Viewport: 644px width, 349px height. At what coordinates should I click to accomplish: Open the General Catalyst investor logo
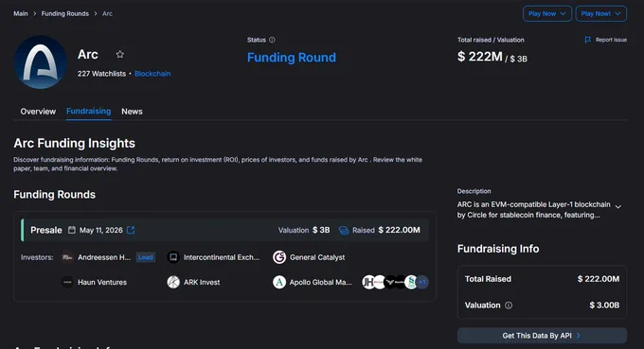(279, 257)
